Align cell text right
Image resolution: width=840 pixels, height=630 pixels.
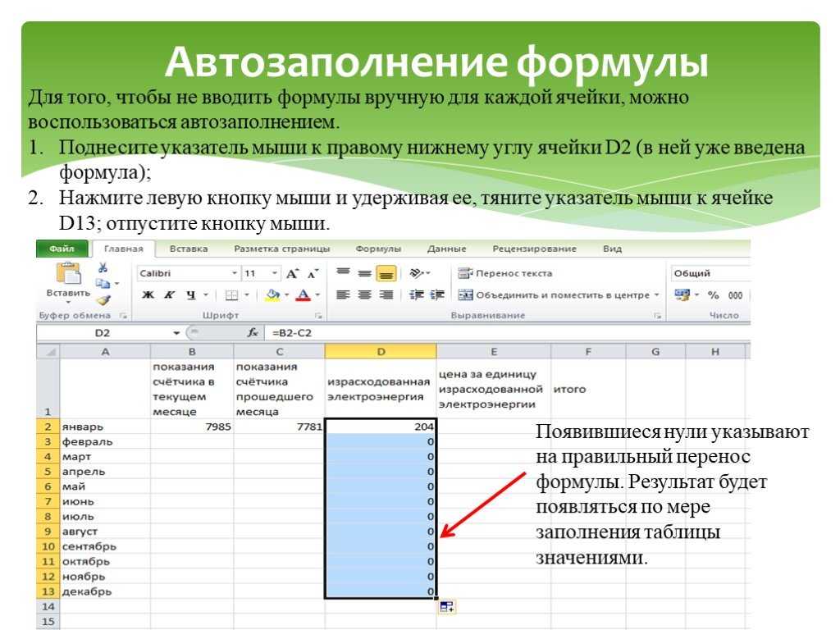click(386, 294)
